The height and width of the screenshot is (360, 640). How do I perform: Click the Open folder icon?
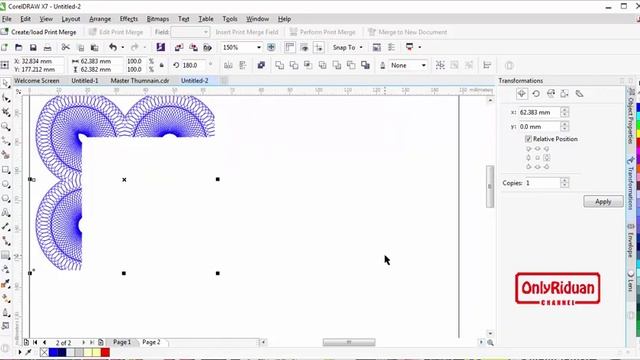[18, 47]
